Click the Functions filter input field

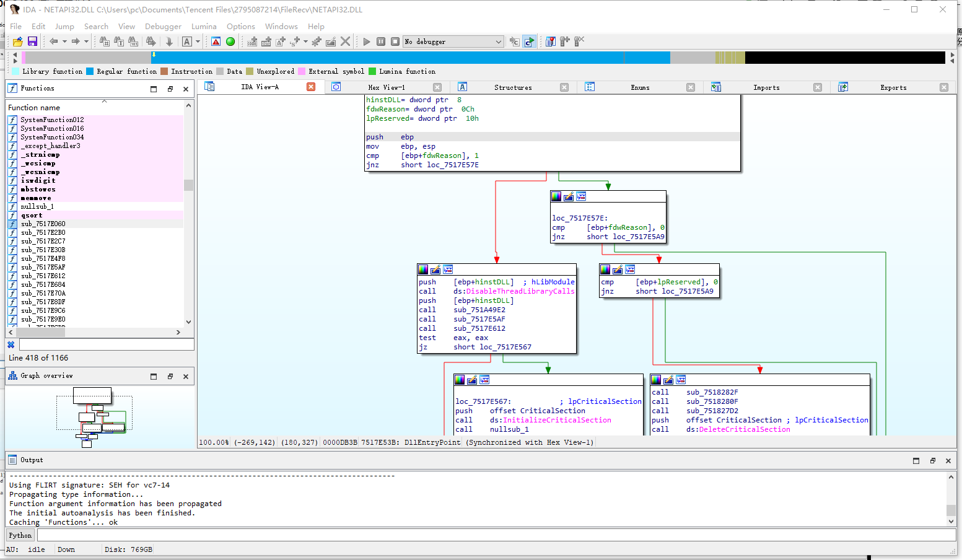107,344
